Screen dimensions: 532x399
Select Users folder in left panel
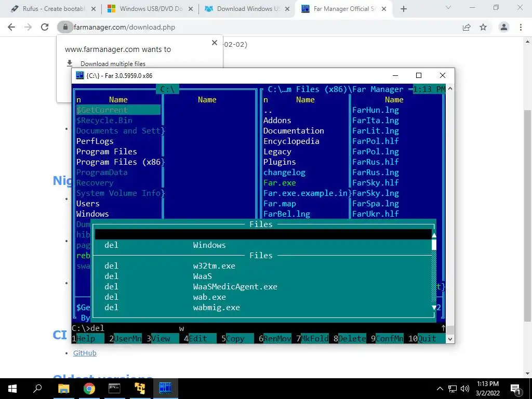[88, 204]
